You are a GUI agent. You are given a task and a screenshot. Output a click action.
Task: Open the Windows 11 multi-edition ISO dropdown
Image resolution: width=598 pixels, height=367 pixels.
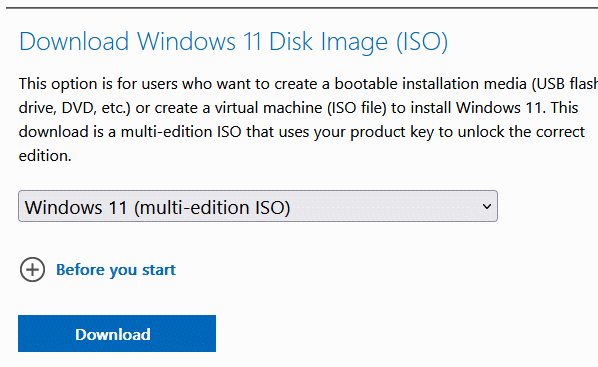[x=258, y=206]
